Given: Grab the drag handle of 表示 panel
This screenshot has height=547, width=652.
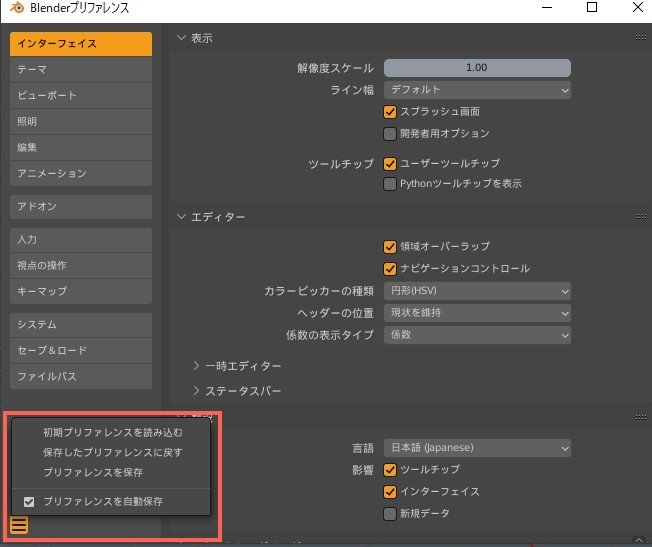Looking at the screenshot, I should 640,38.
